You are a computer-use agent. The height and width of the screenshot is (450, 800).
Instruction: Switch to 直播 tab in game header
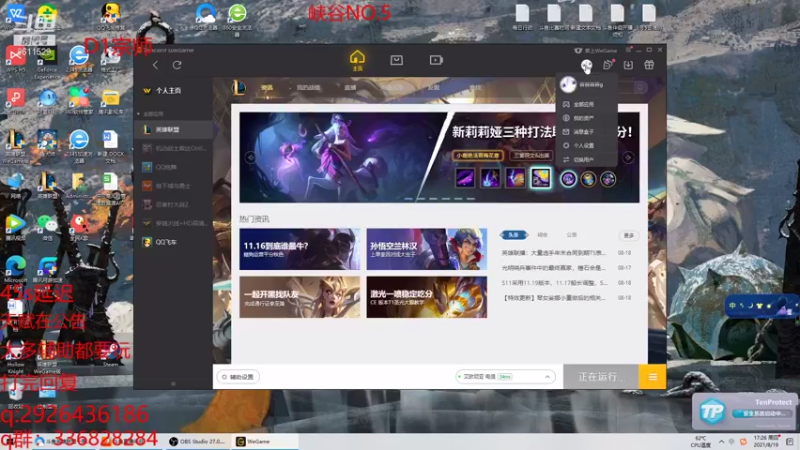point(350,88)
